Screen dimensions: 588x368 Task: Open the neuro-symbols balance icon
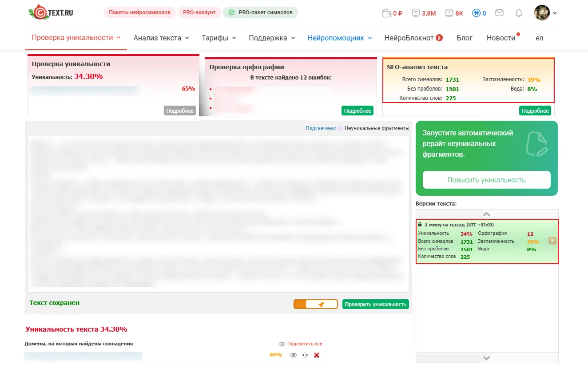477,13
